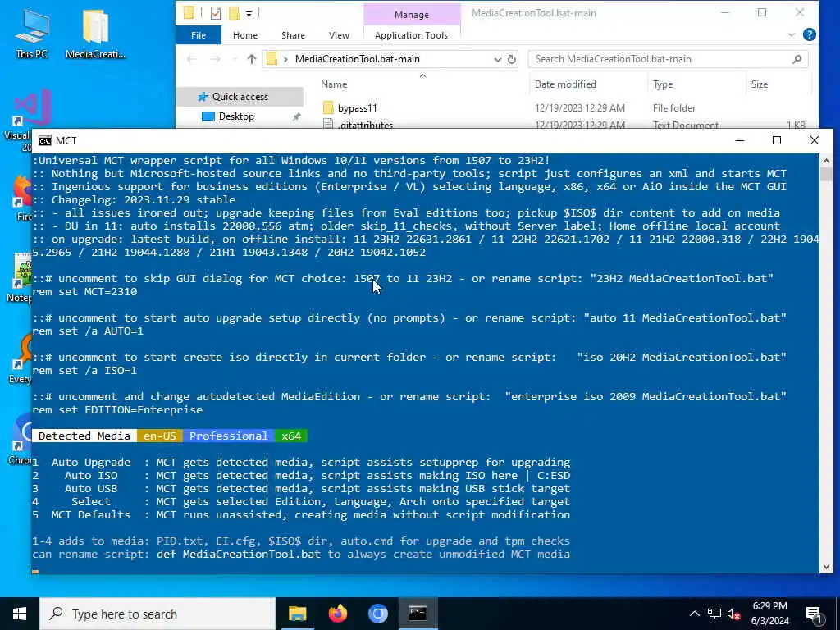Click pin icon beside Desktop
The image size is (840, 630).
296,116
